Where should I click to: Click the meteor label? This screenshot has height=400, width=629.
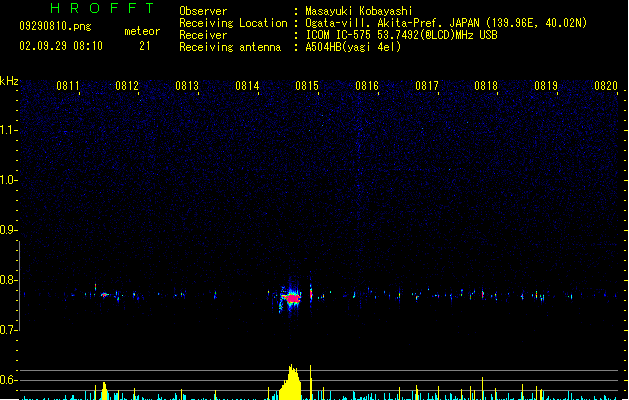[x=142, y=31]
